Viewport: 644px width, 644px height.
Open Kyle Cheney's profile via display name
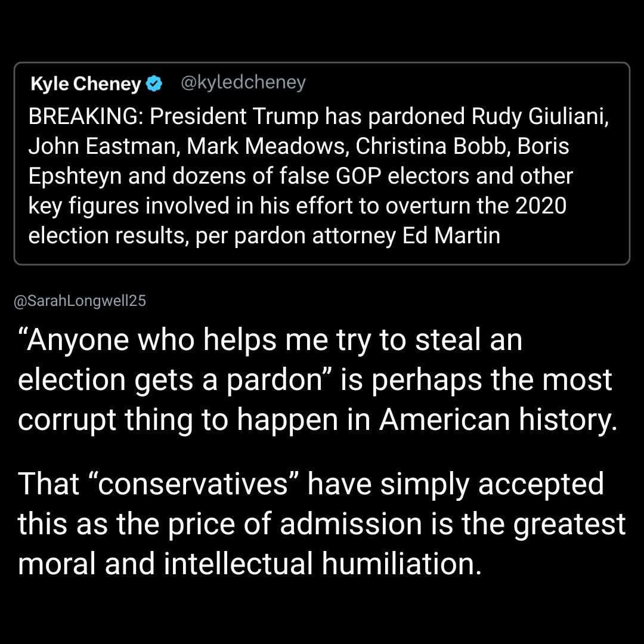coord(85,84)
